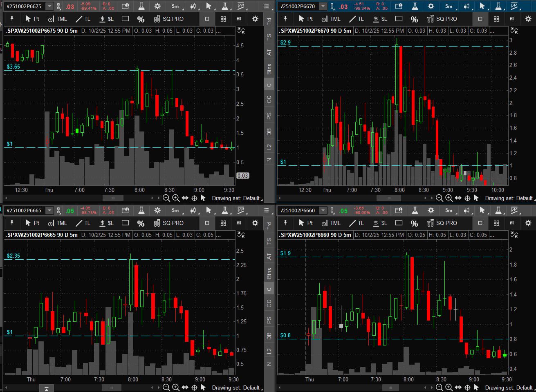Open grid settings gear next to All, P6665 panel
This screenshot has width=536, height=392.
255,223
